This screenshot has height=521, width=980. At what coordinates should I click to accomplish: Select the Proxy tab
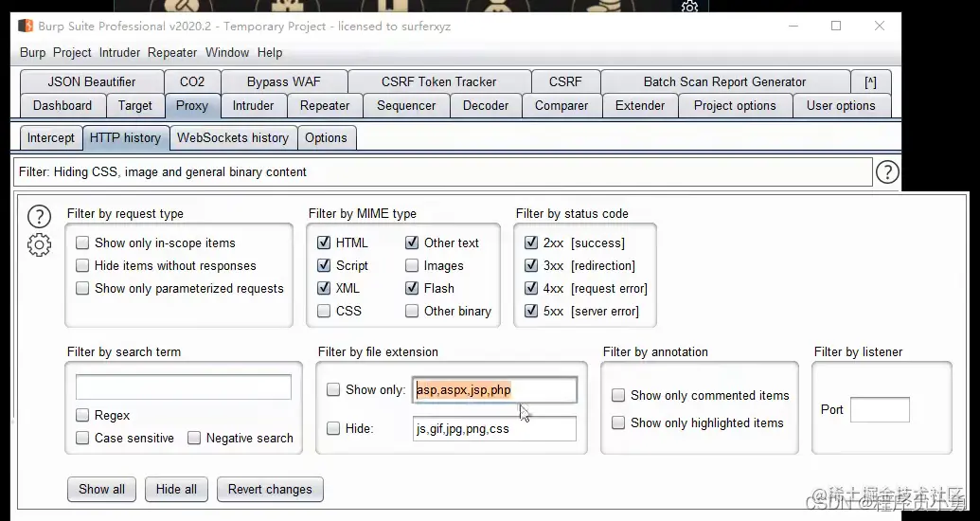coord(192,106)
